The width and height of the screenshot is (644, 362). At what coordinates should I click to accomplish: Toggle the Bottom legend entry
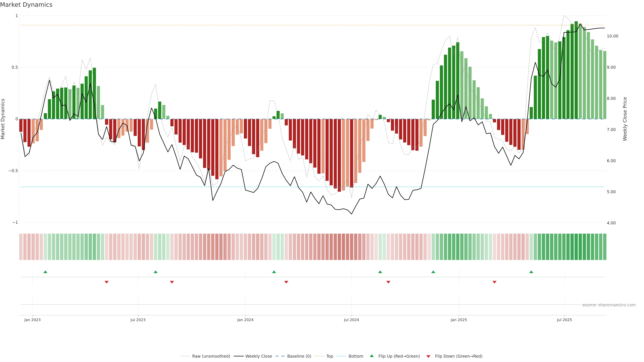coord(356,356)
